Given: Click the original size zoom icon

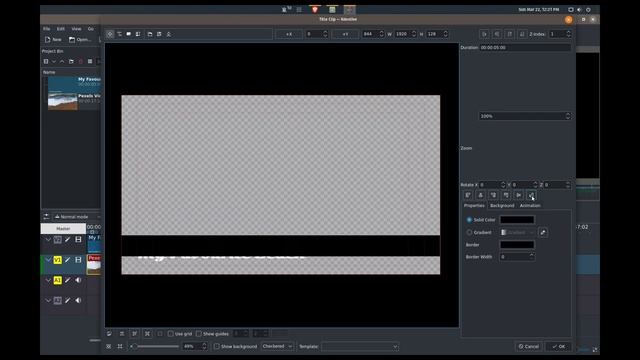Looking at the screenshot, I should pyautogui.click(x=120, y=347).
